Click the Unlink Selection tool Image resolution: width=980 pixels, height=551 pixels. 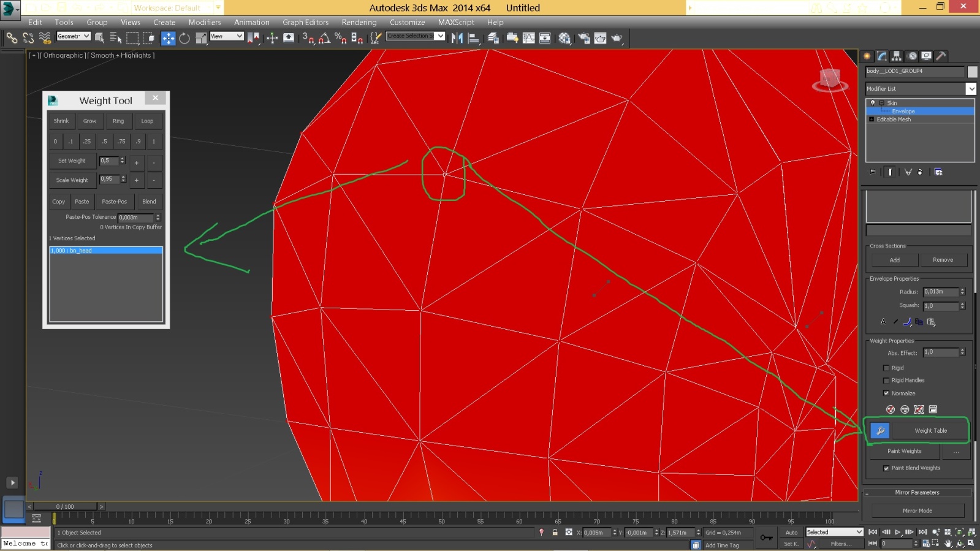click(x=28, y=38)
